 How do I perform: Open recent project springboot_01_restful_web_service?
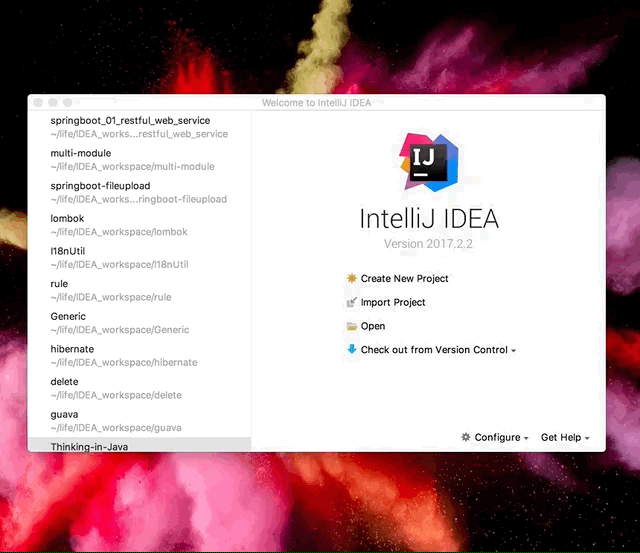point(140,127)
